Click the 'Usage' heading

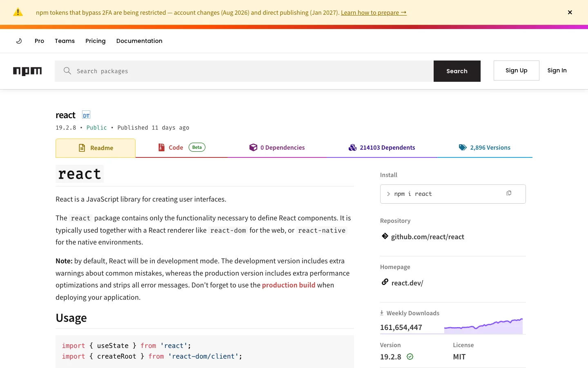point(71,318)
